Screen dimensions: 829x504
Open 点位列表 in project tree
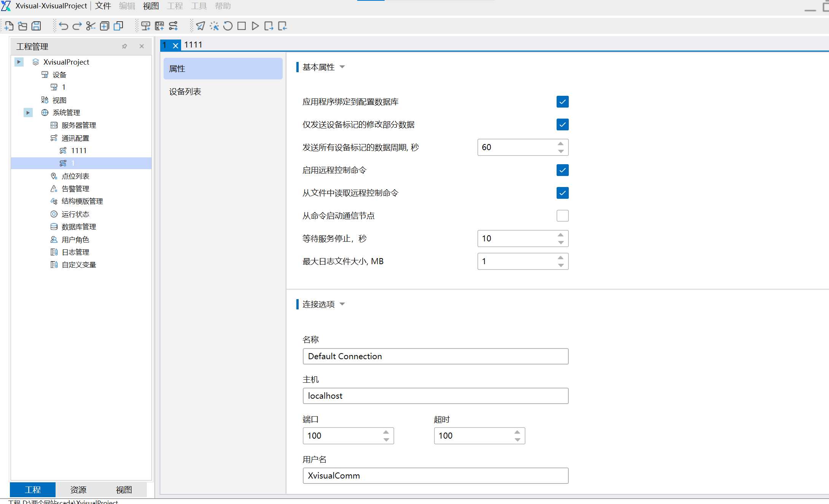click(x=75, y=176)
